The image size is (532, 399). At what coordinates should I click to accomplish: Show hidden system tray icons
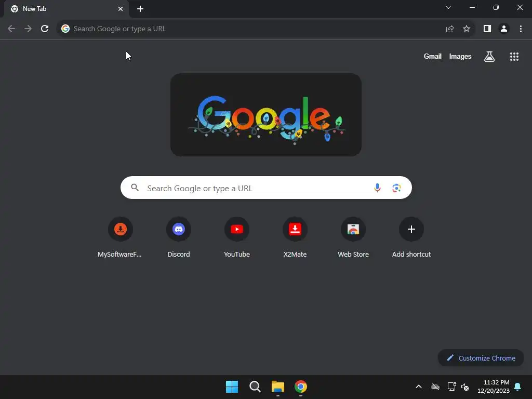pyautogui.click(x=419, y=387)
